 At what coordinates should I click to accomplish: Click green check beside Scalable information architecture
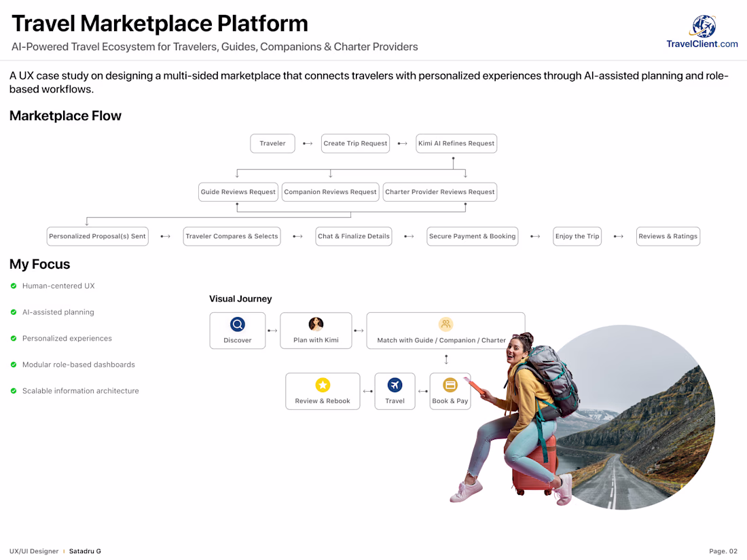pyautogui.click(x=14, y=390)
